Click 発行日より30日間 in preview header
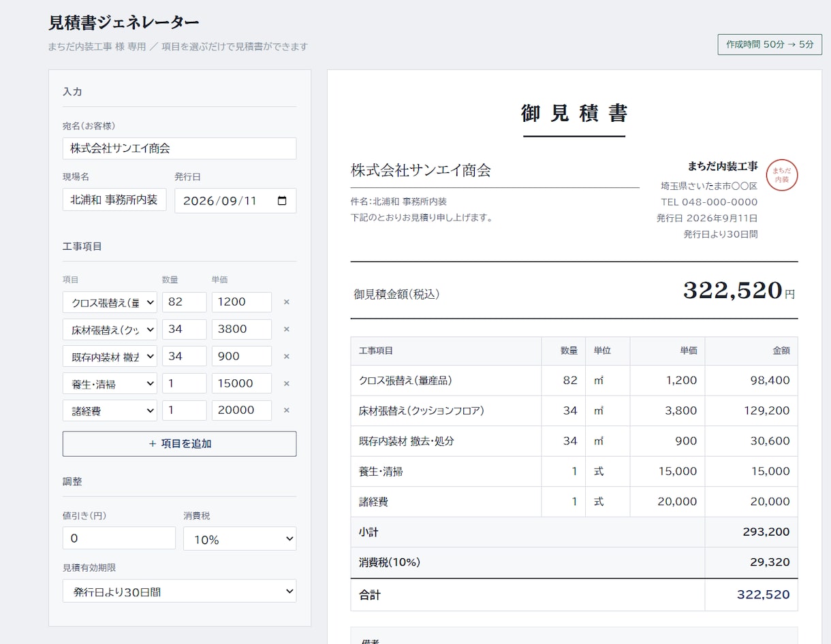Viewport: 831px width, 644px height. coord(721,234)
